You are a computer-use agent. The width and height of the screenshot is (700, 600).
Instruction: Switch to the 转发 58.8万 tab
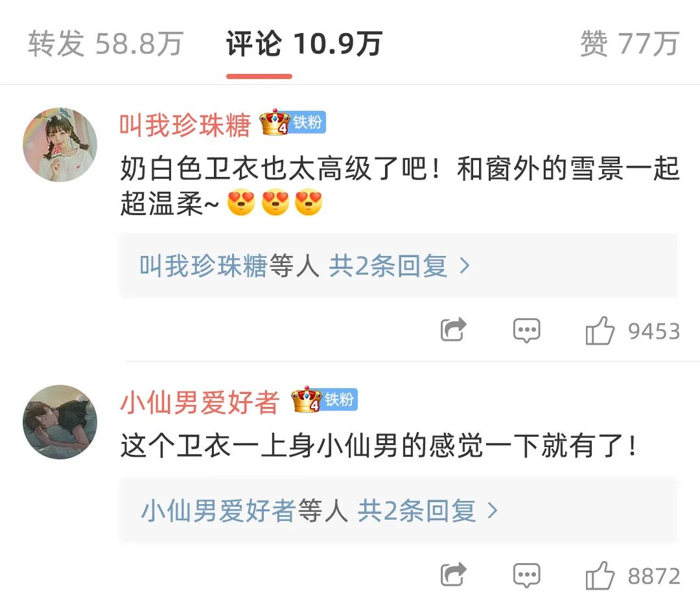pos(106,44)
